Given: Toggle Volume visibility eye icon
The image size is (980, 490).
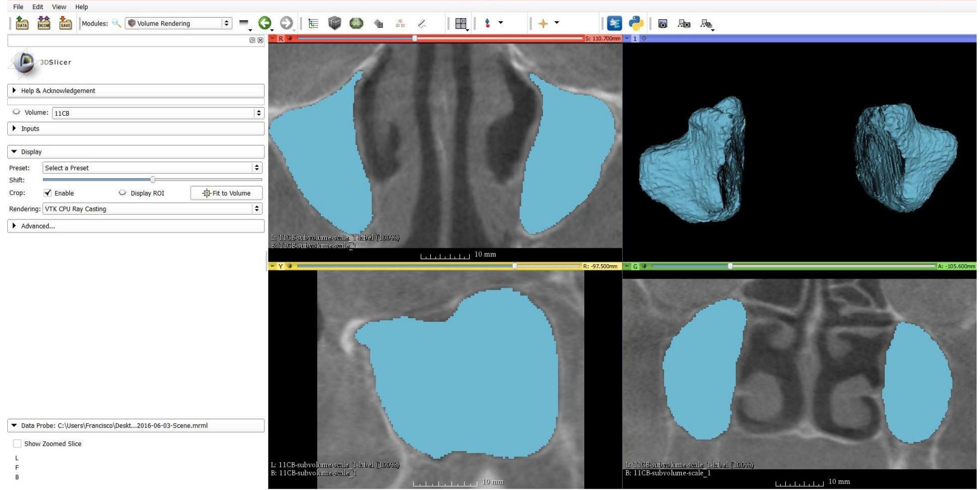Looking at the screenshot, I should tap(16, 112).
